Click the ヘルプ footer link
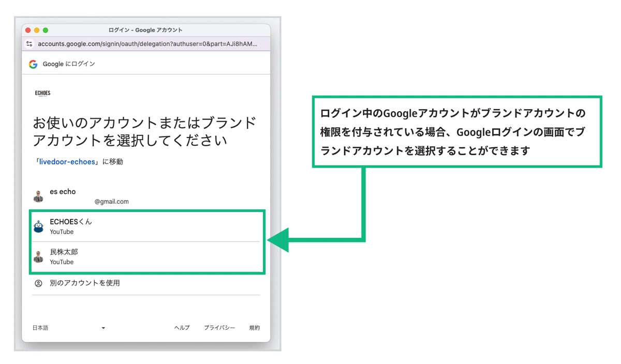The image size is (621, 364). (182, 328)
